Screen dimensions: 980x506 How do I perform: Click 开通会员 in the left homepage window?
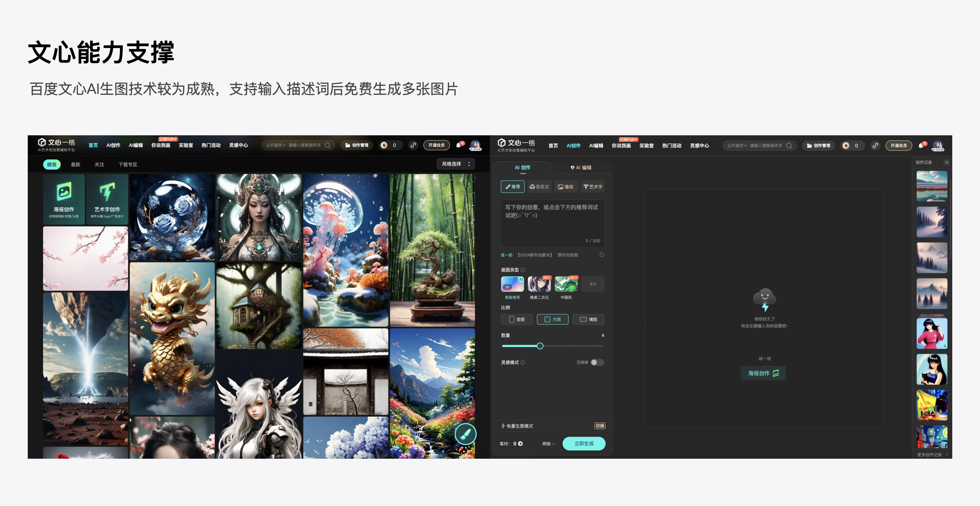pos(436,145)
